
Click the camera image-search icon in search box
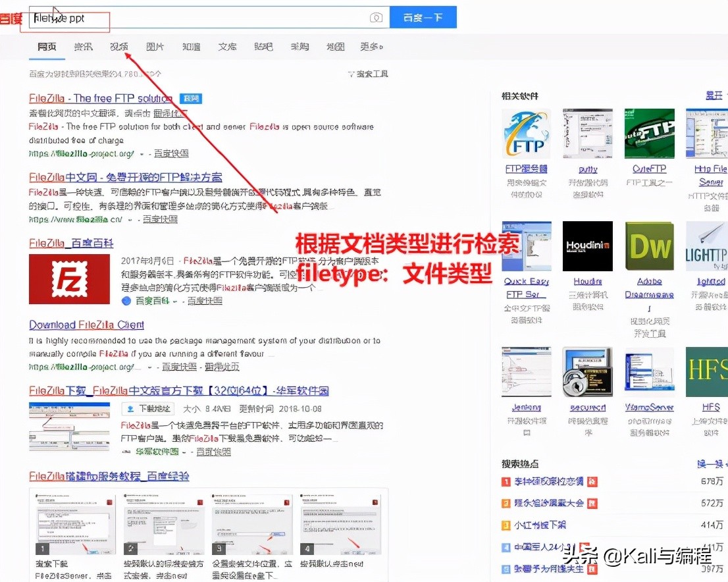click(x=376, y=18)
